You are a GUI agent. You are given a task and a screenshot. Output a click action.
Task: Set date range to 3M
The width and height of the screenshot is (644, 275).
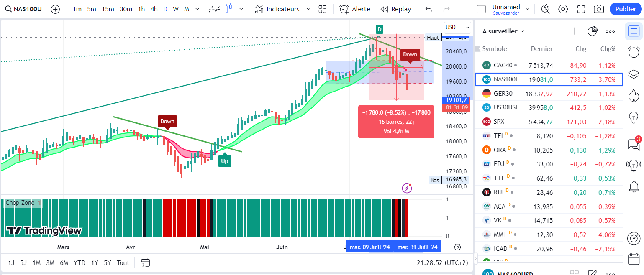pyautogui.click(x=50, y=262)
